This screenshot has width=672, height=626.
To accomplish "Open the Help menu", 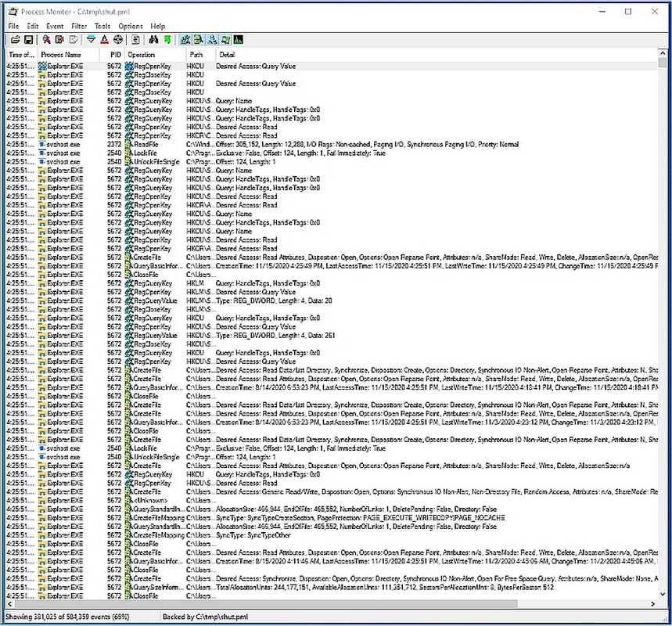I will pyautogui.click(x=158, y=26).
